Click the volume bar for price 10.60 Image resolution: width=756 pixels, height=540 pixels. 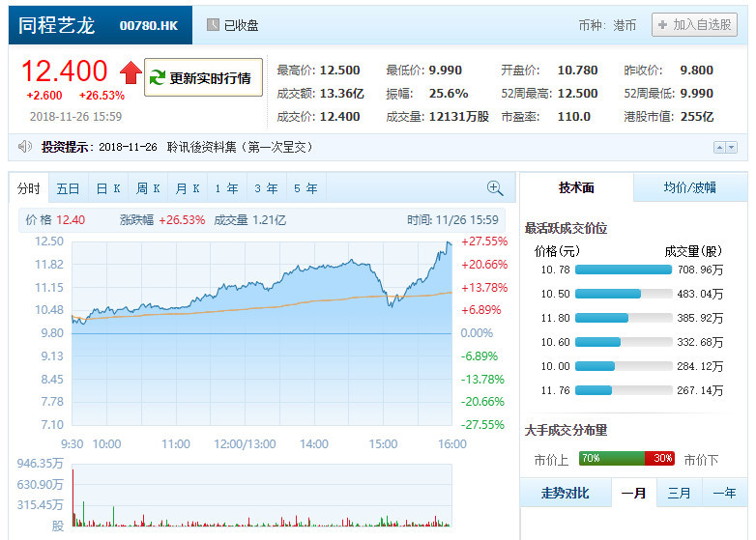624,342
